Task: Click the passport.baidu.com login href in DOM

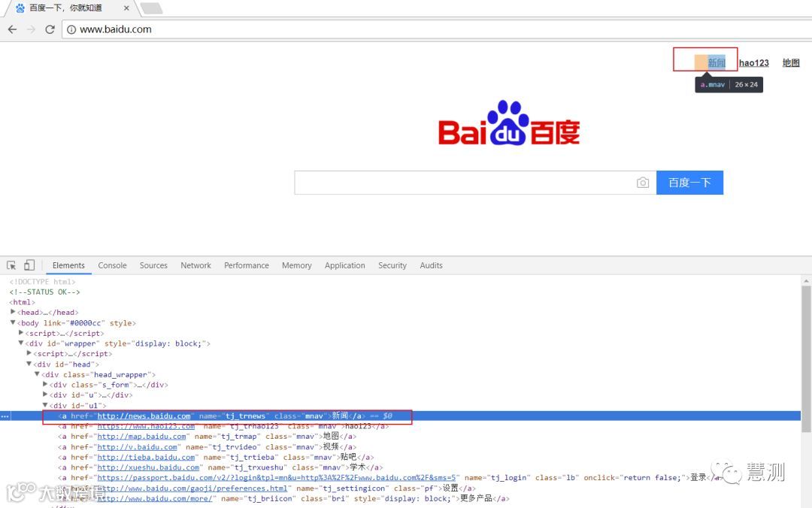Action: (277, 478)
